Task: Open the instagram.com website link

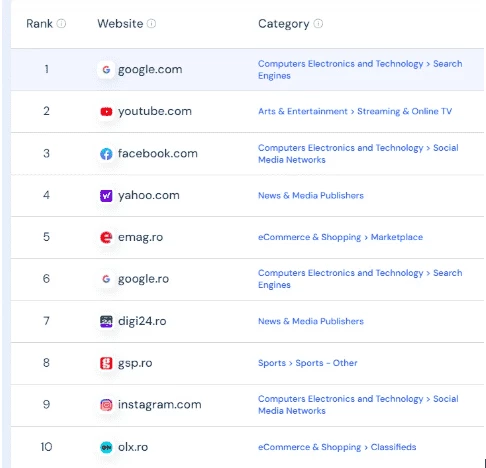Action: click(x=160, y=405)
